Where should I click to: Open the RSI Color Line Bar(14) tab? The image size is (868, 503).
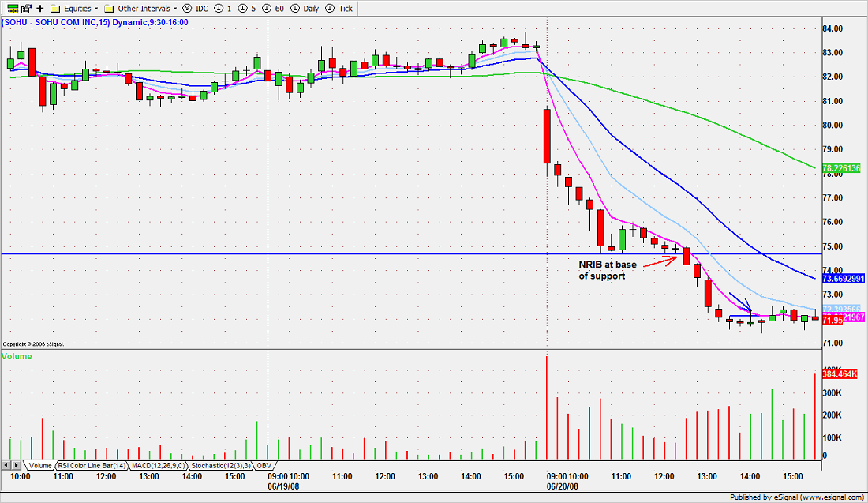pos(92,465)
